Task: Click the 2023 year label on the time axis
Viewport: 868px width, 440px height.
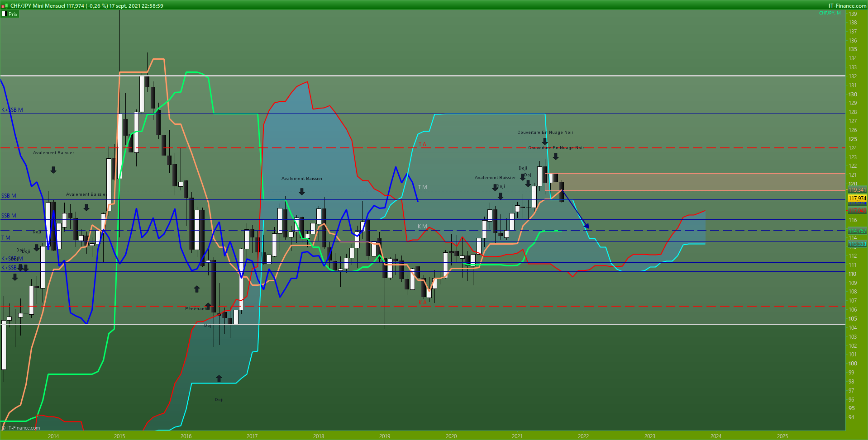Action: tap(650, 436)
